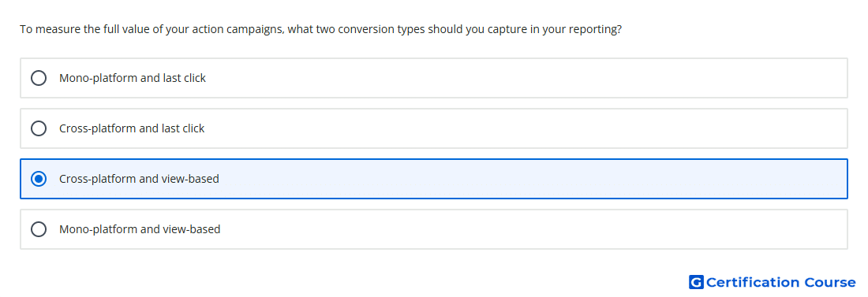Choose the Cross-platform and last click radio circle
The height and width of the screenshot is (297, 868).
39,128
